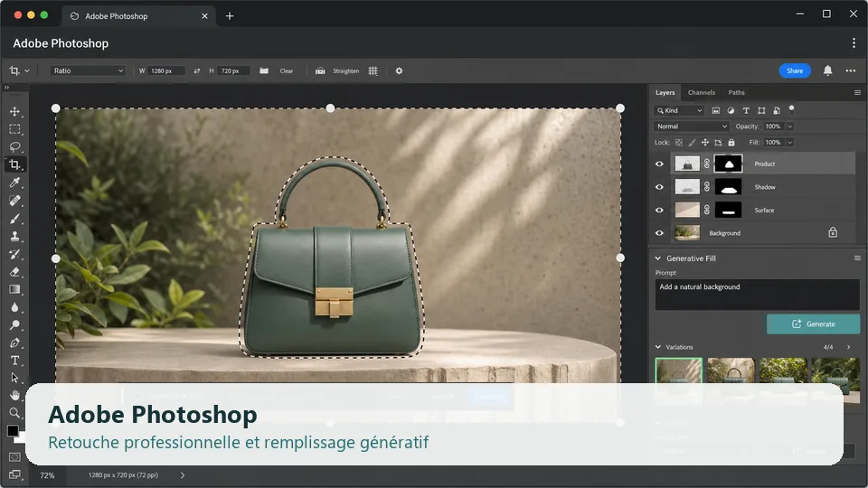Image resolution: width=868 pixels, height=488 pixels.
Task: Toggle type layer filter icon
Action: pos(746,110)
